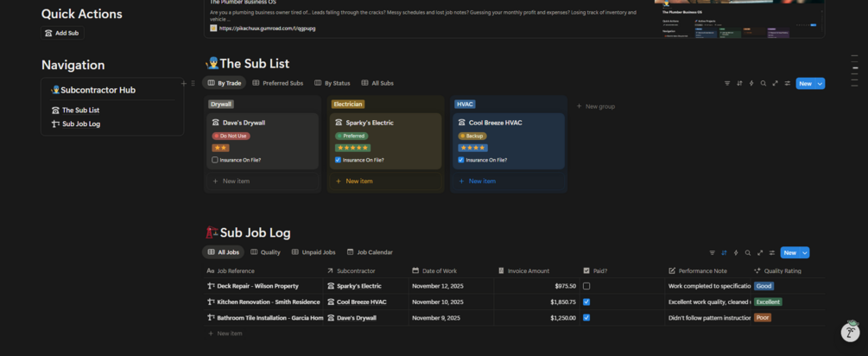868x356 pixels.
Task: Open The Sub List page in Navigation
Action: pyautogui.click(x=80, y=111)
